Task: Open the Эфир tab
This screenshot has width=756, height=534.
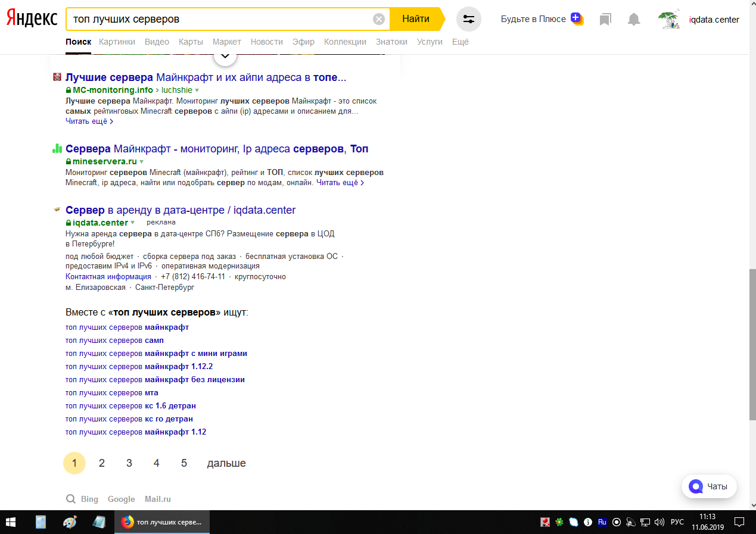Action: coord(303,42)
